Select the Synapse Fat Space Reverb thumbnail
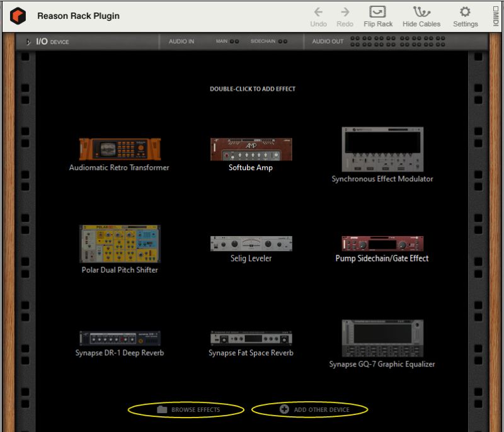The width and height of the screenshot is (504, 432). click(251, 338)
